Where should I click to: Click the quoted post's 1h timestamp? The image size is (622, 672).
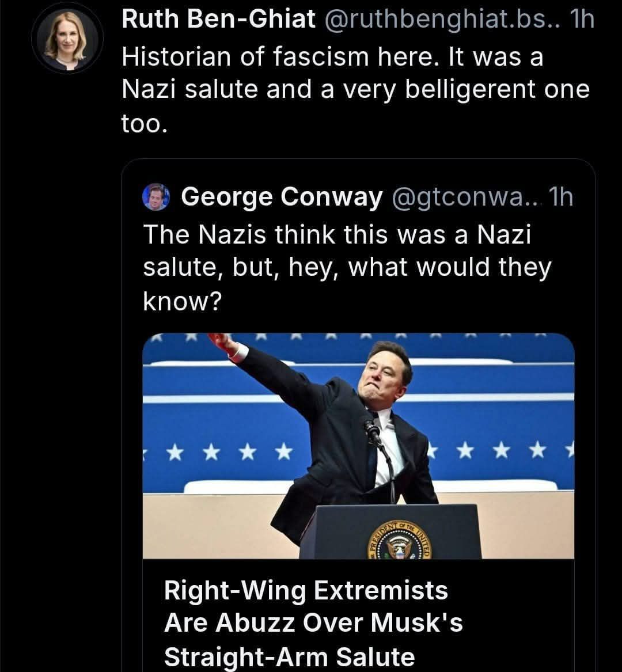click(x=560, y=198)
